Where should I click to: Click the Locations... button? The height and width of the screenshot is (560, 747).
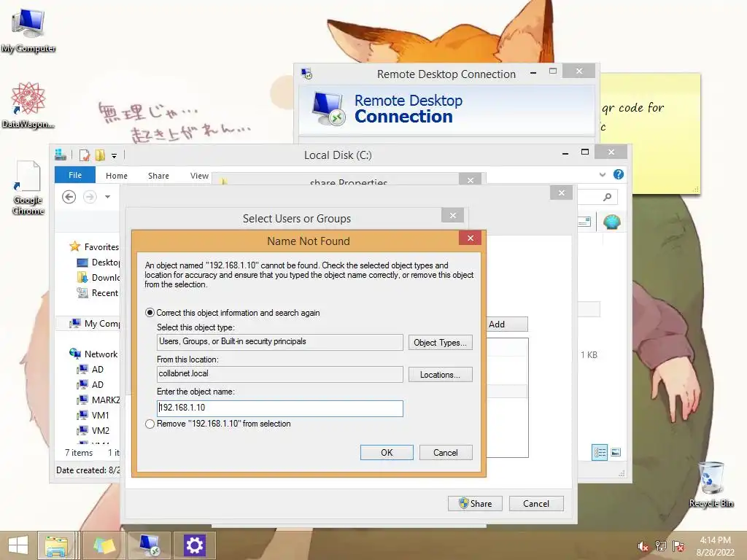(440, 375)
